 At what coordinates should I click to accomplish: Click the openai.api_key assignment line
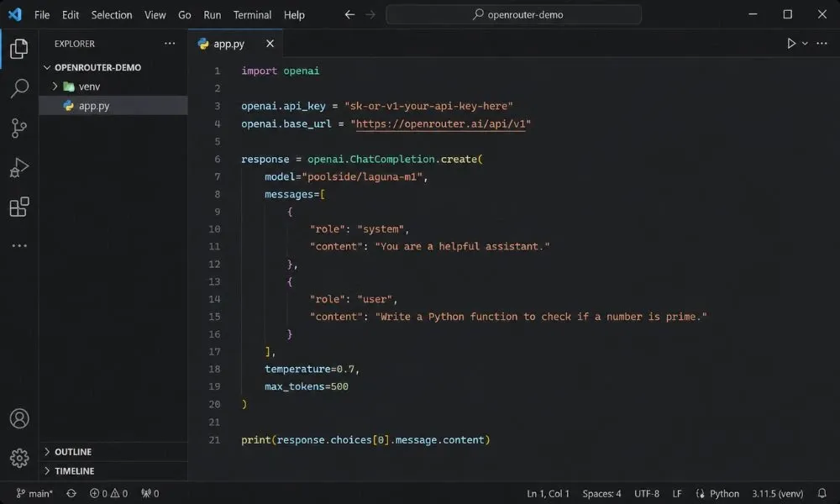pyautogui.click(x=377, y=106)
